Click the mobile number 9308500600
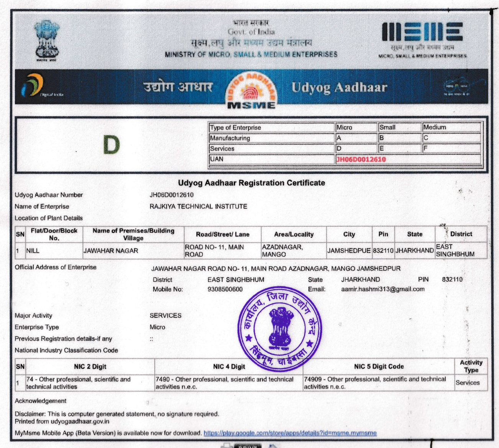 pyautogui.click(x=225, y=289)
